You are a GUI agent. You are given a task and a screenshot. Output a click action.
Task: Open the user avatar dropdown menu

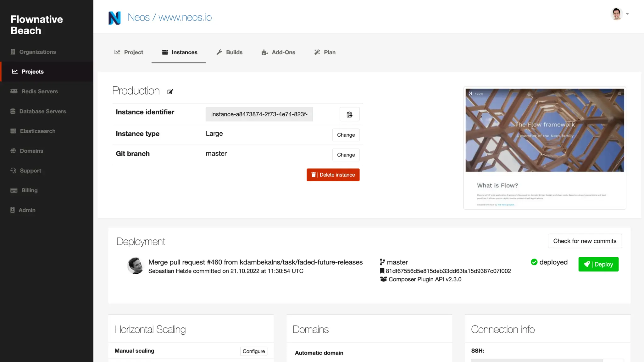619,14
